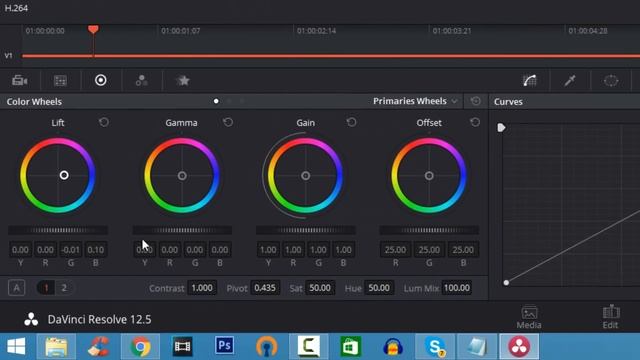Click the Lift R value field
The height and width of the screenshot is (360, 640).
(x=45, y=249)
